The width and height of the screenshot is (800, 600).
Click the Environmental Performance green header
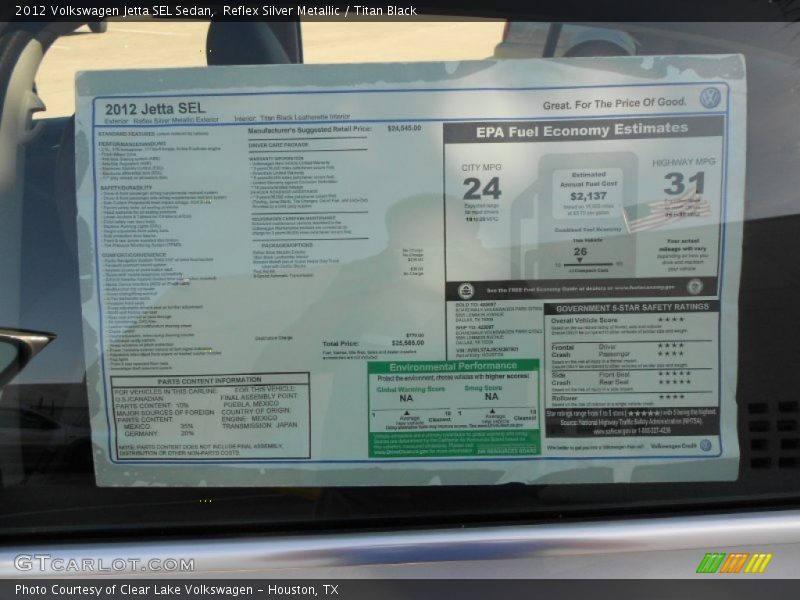453,367
